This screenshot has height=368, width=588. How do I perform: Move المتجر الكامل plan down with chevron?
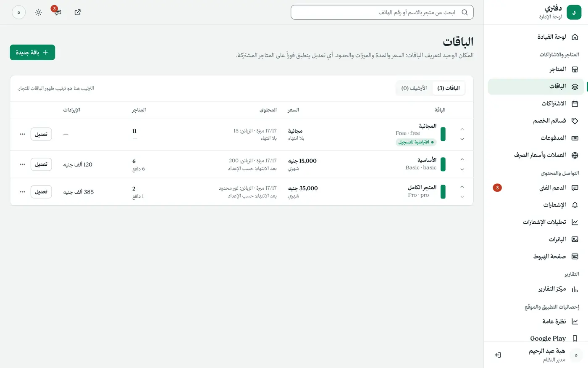coord(462,197)
